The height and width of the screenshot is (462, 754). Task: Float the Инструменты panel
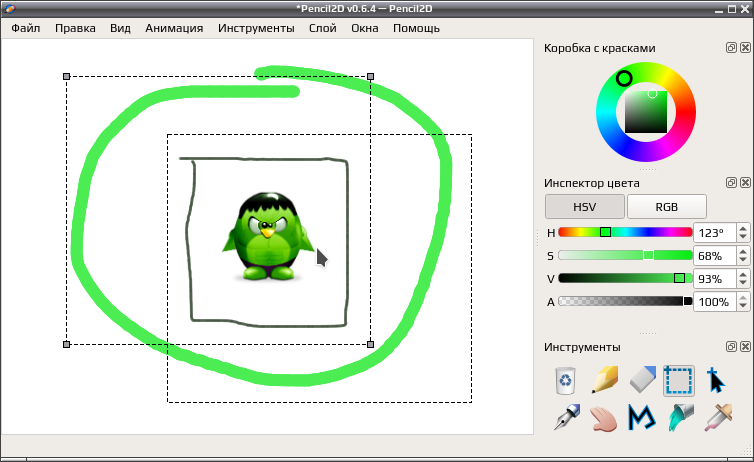click(731, 347)
